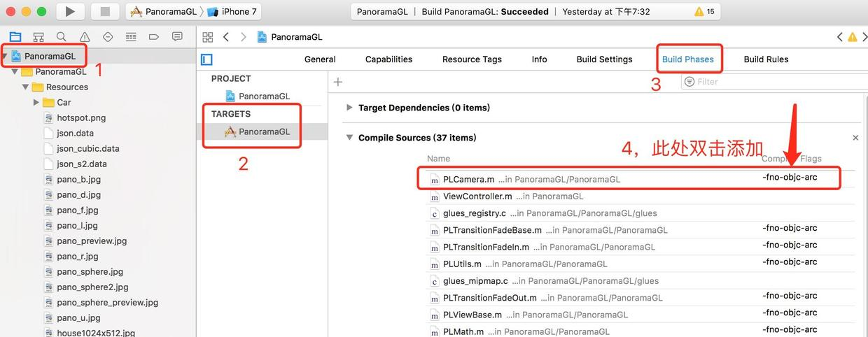The image size is (868, 337).
Task: Open the Issue navigator warning icon
Action: pyautogui.click(x=85, y=36)
